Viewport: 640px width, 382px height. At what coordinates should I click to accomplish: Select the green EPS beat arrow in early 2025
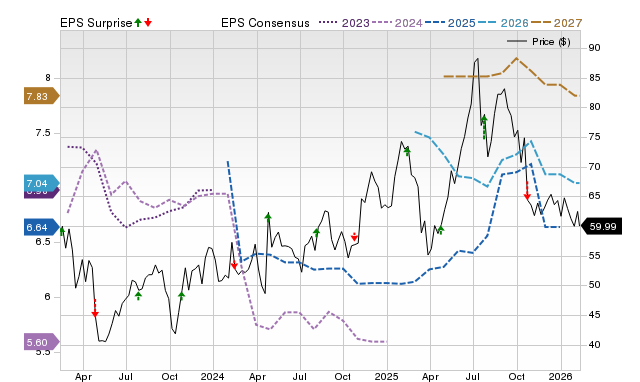pyautogui.click(x=407, y=151)
